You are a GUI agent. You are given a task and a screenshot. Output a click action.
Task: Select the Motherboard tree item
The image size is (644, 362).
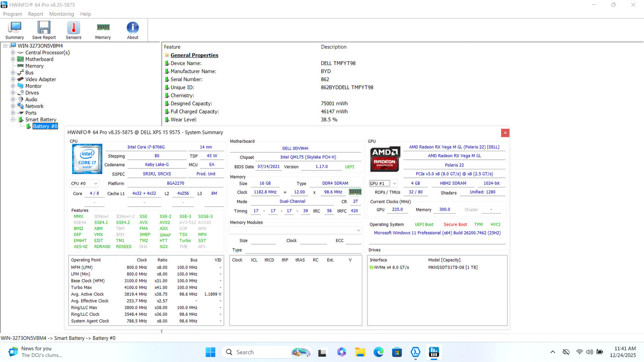(39, 59)
